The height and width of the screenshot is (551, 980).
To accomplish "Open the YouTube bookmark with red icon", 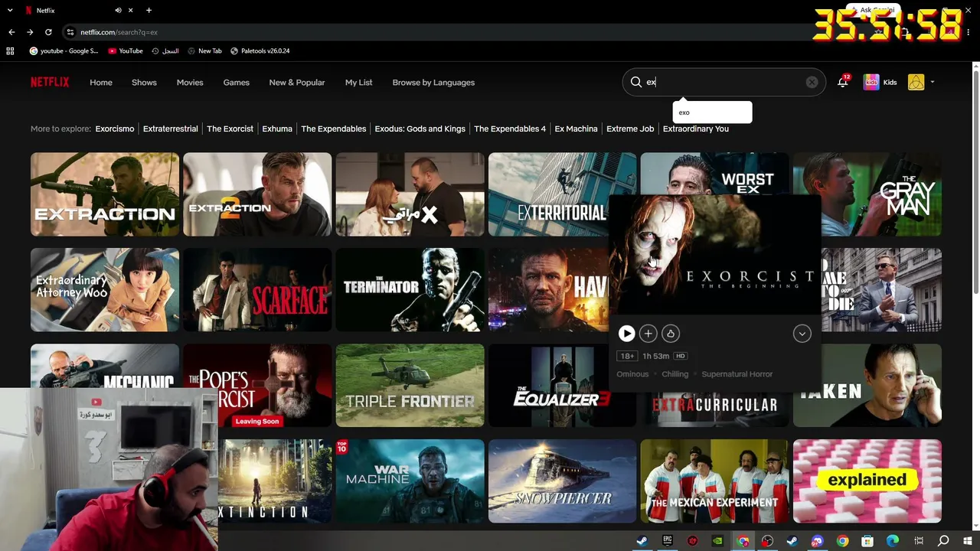I will (x=126, y=51).
